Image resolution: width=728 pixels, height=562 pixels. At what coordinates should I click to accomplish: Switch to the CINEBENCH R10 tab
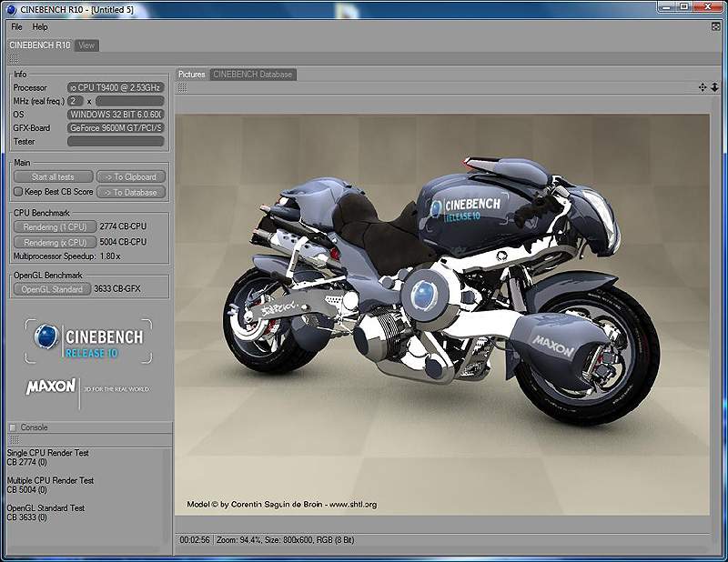40,45
